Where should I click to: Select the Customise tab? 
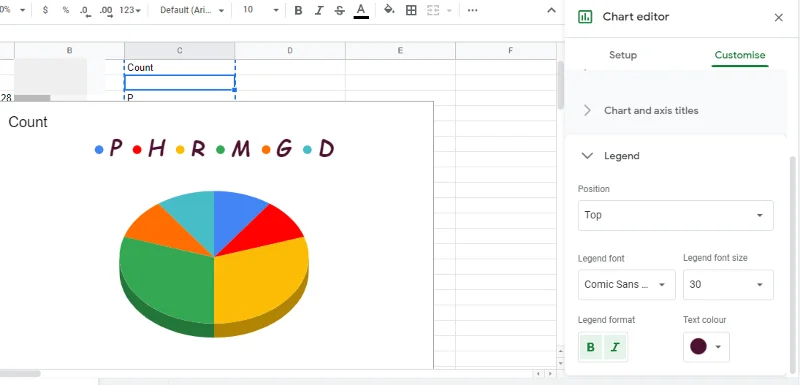740,55
